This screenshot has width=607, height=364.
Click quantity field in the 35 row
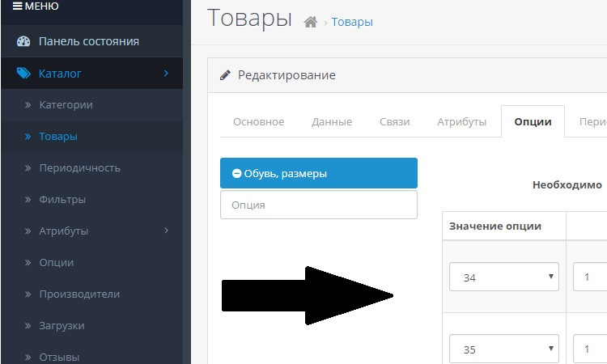(x=590, y=349)
